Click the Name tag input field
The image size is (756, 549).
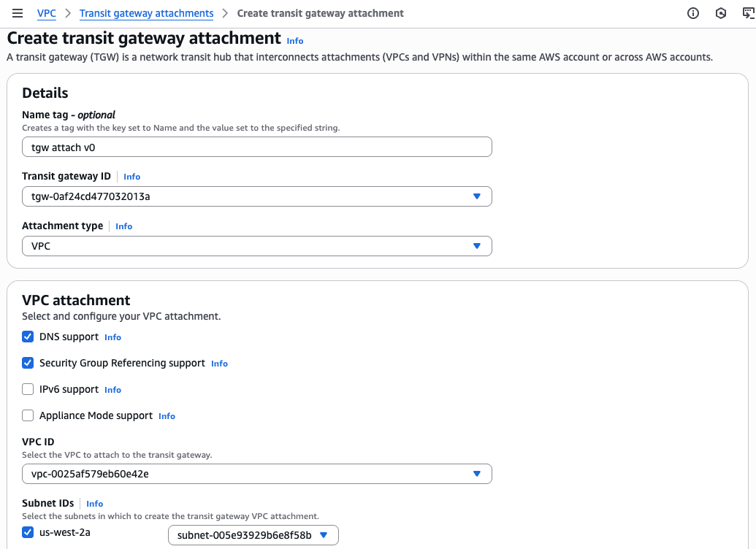click(x=256, y=147)
